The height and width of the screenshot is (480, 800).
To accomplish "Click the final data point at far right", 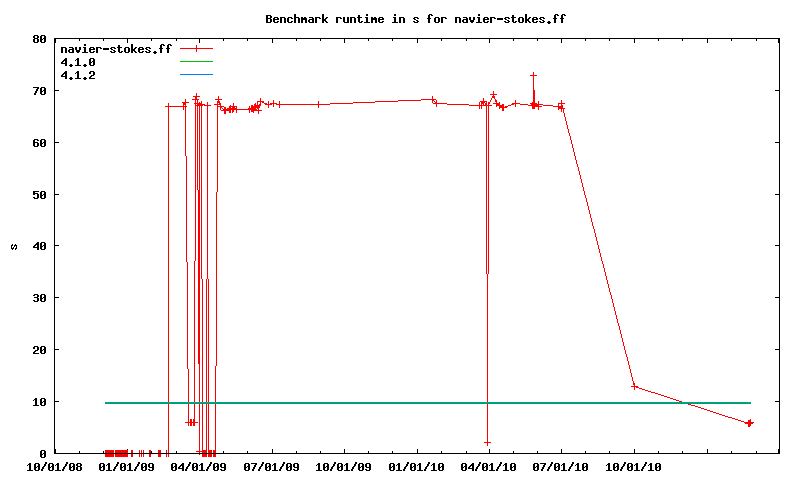I will (749, 423).
